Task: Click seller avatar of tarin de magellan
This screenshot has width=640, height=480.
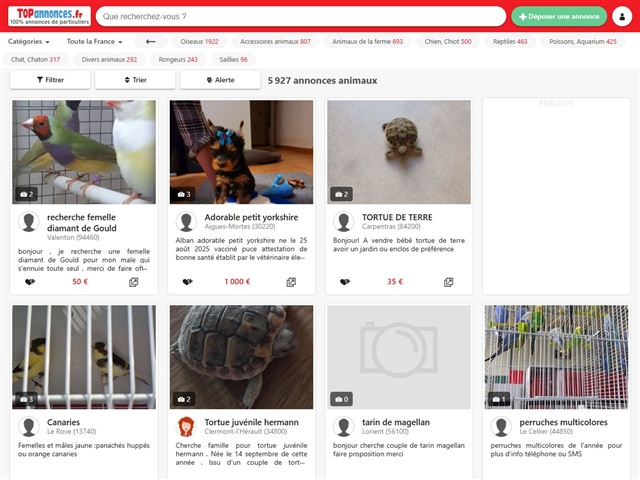Action: 344,427
